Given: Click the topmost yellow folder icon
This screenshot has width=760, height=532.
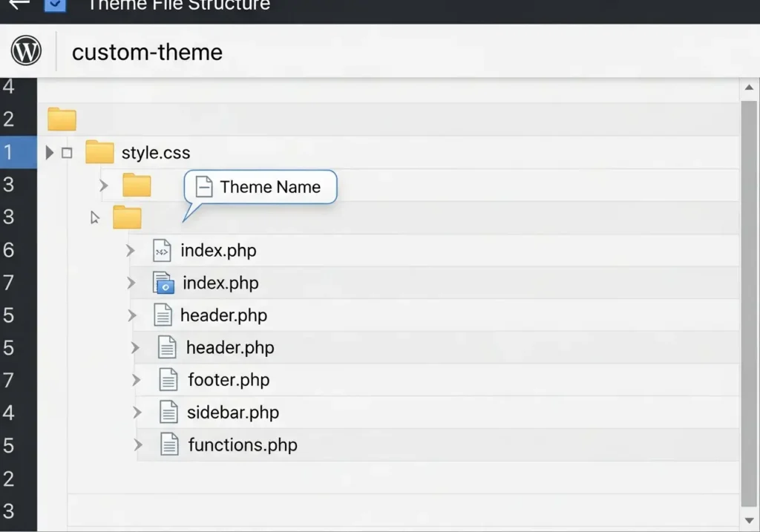Looking at the screenshot, I should point(62,119).
